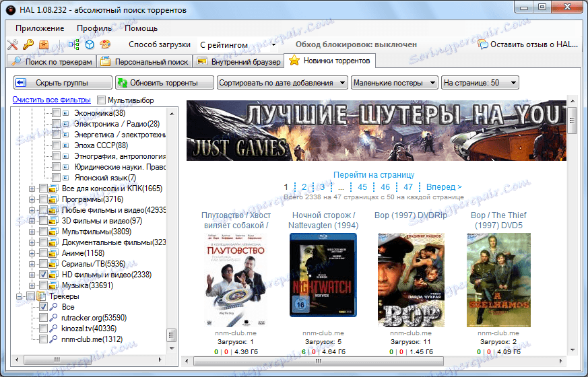Viewport: 588px width, 377px height.
Task: Click the Эпоха СССР item page icon
Action: [x=65, y=145]
